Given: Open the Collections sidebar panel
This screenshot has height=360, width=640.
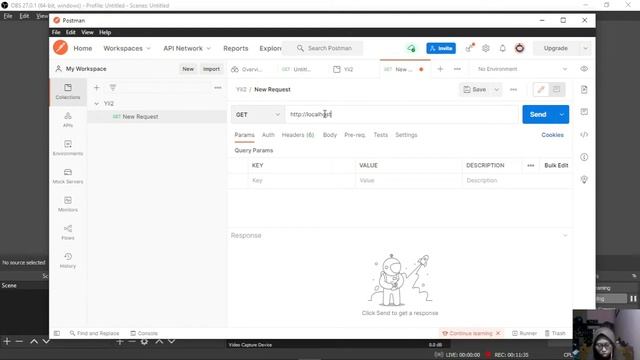Looking at the screenshot, I should 68,91.
